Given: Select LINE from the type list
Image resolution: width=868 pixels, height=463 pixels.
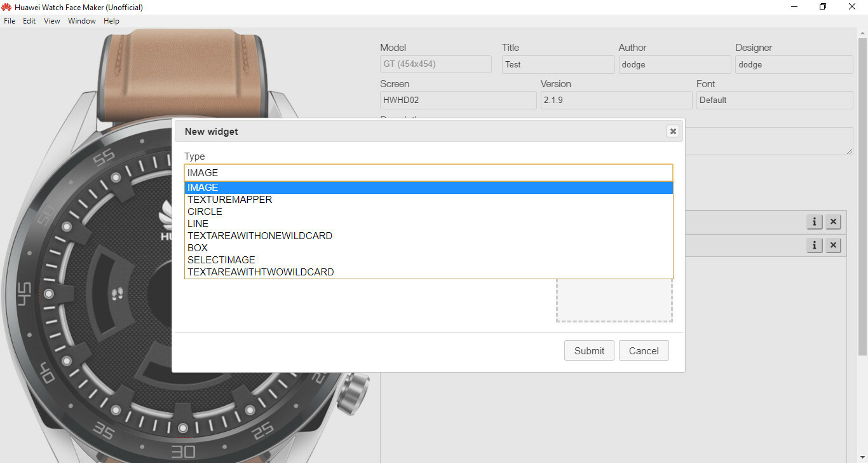Looking at the screenshot, I should click(428, 224).
